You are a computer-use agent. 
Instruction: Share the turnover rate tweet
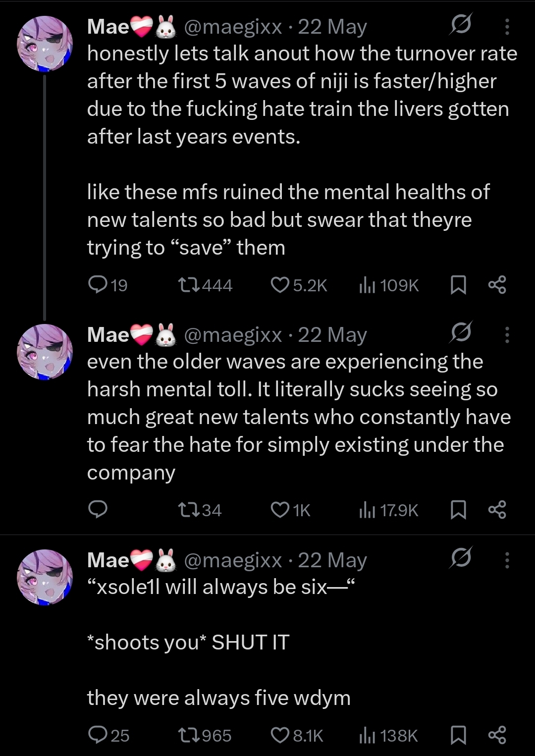(497, 285)
